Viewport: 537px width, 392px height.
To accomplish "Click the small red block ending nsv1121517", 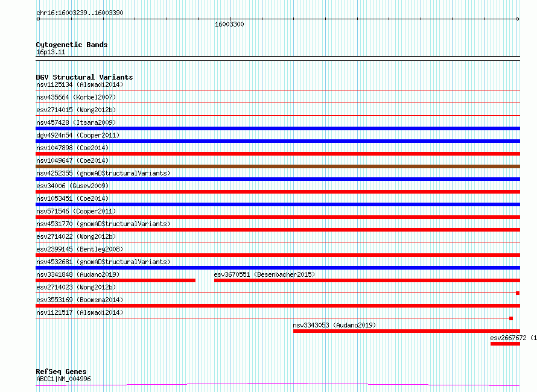I will tap(511, 318).
